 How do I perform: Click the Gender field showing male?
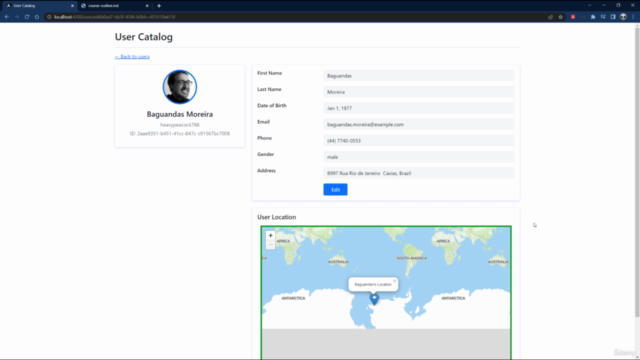[419, 157]
